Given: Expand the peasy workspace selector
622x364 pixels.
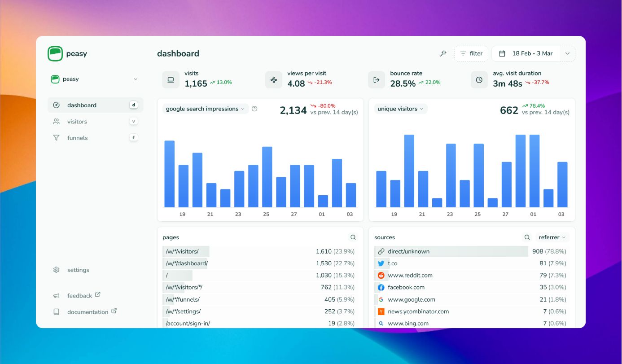Looking at the screenshot, I should pos(95,79).
